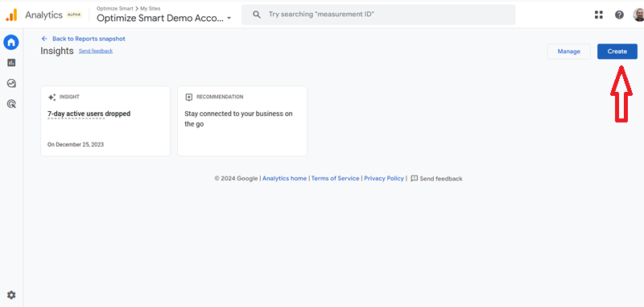Open the Terms of Service link
The height and width of the screenshot is (307, 644).
coord(335,178)
